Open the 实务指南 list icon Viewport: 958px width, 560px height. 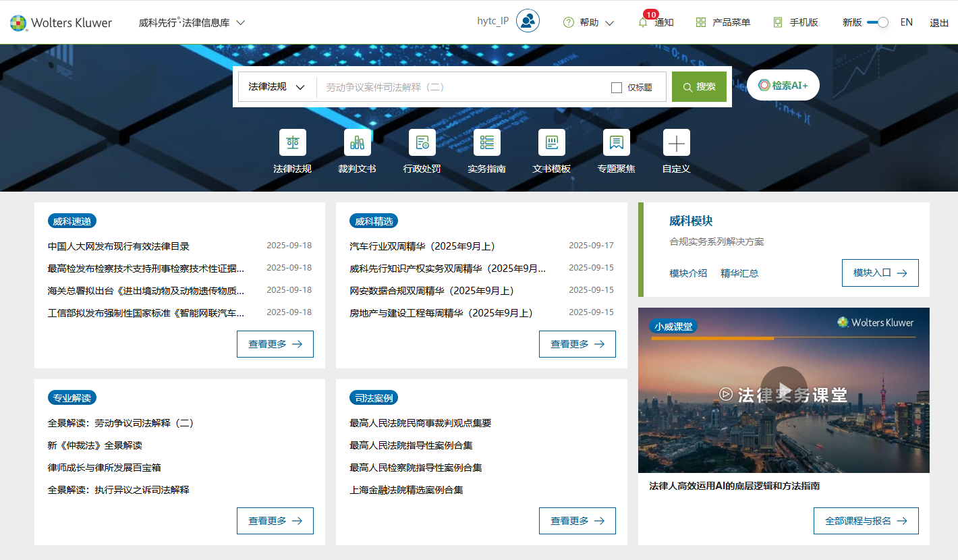487,142
